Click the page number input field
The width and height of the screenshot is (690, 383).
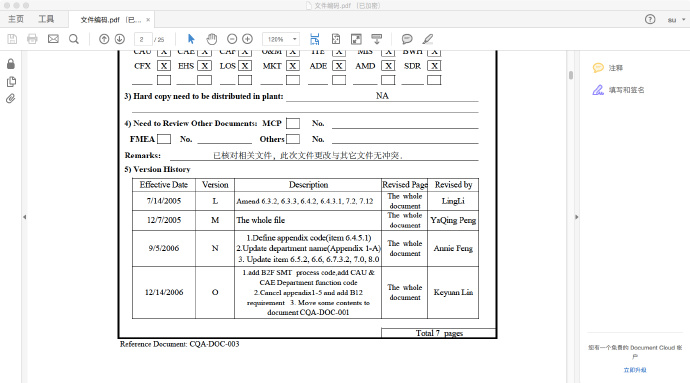(143, 39)
